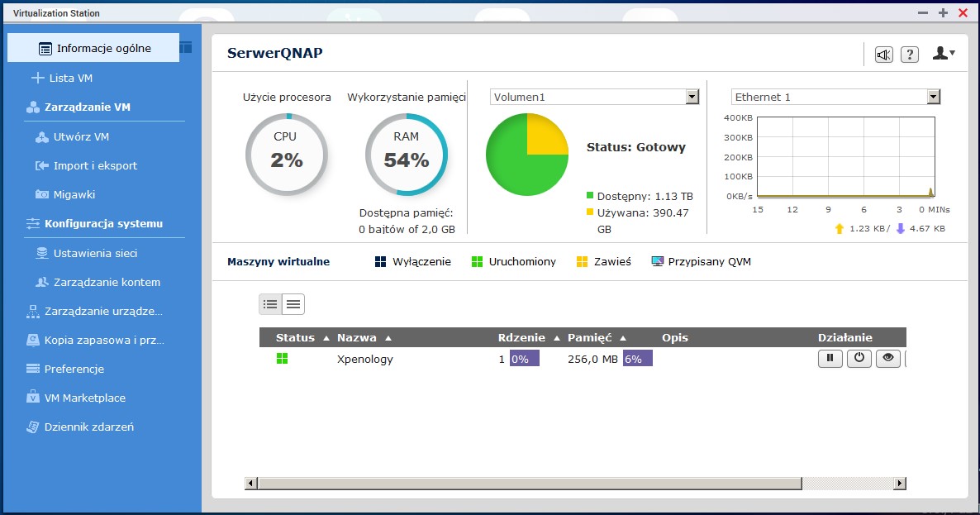Sort table by Pamięć column
The height and width of the screenshot is (515, 980).
coord(597,337)
